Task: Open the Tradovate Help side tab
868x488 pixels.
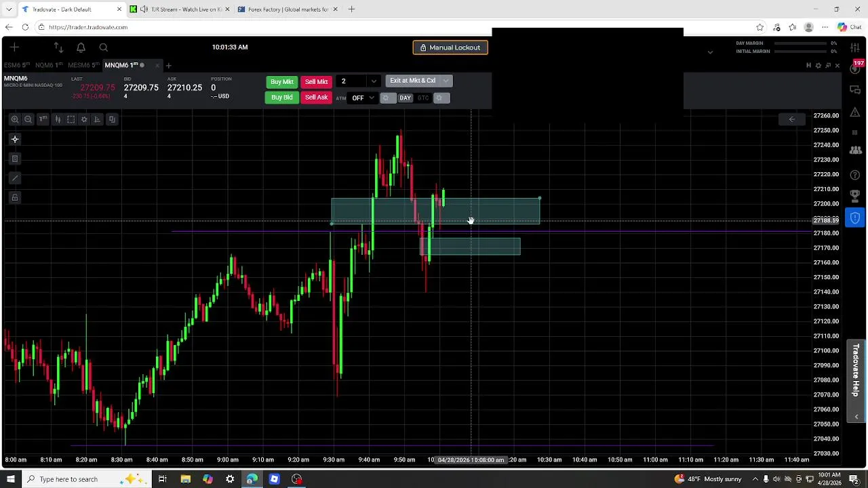Action: tap(856, 380)
